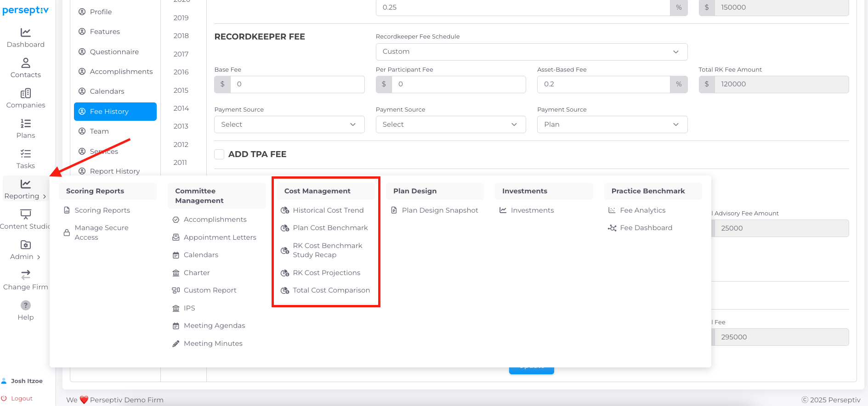Open the IPS report

(x=189, y=308)
